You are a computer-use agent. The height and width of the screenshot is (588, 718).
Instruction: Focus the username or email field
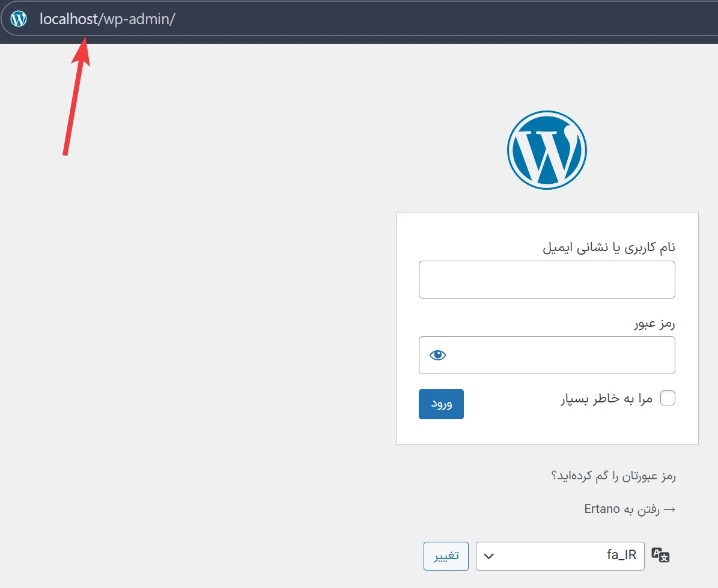[547, 280]
